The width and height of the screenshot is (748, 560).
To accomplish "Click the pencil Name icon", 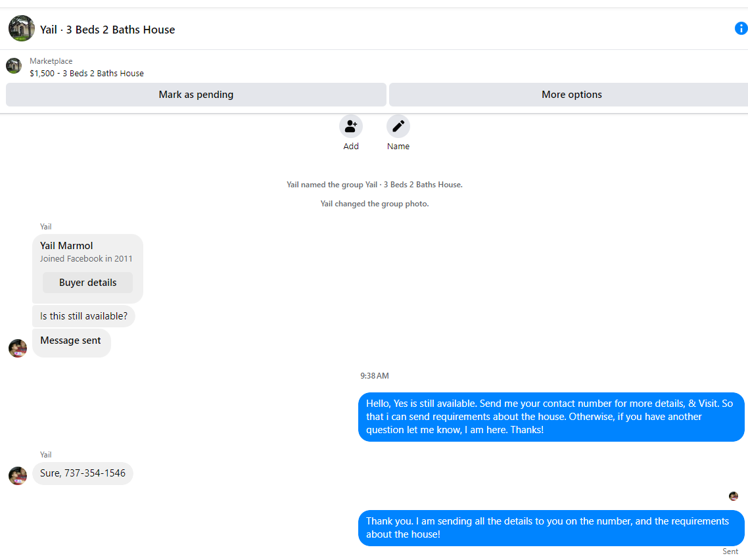I will (398, 126).
